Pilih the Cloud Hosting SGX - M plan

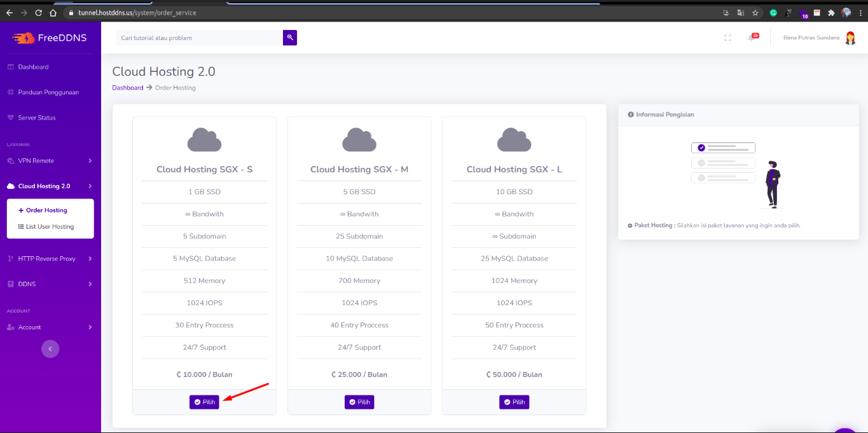[x=359, y=402]
